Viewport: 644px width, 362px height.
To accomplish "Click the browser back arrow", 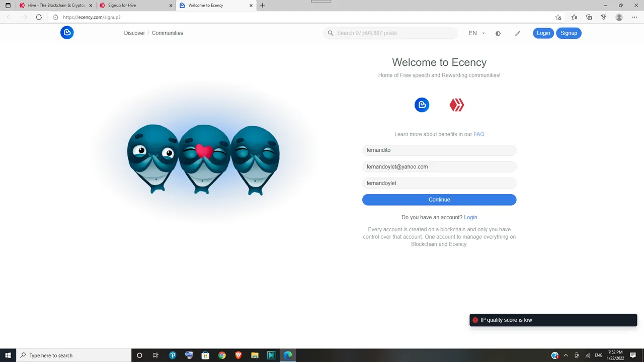I will (9, 17).
